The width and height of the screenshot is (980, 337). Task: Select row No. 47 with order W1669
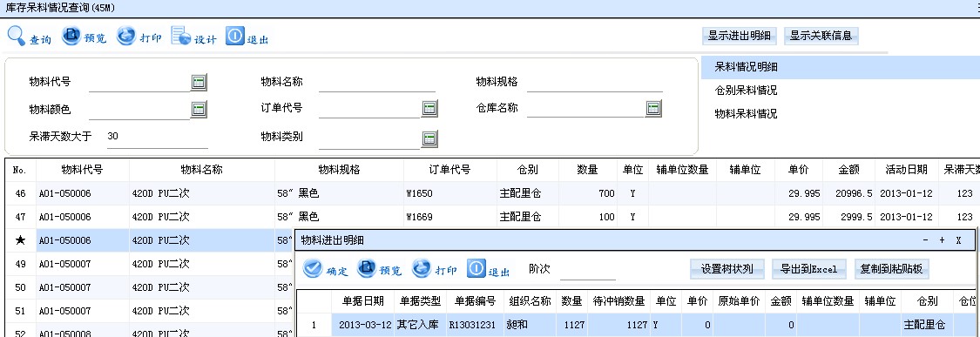click(492, 217)
